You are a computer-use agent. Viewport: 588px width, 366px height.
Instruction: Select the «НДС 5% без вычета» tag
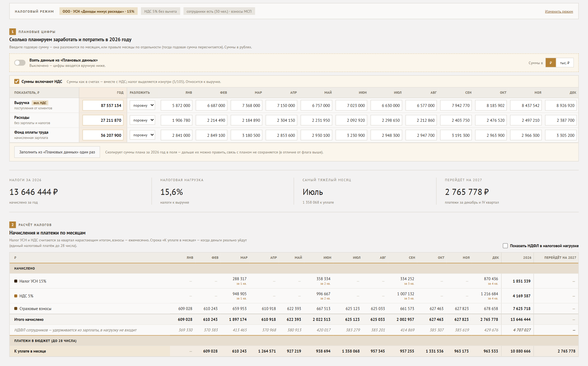[160, 11]
